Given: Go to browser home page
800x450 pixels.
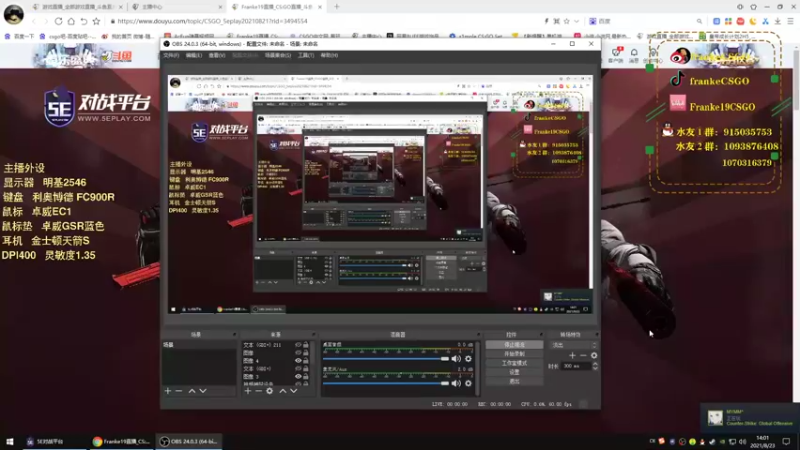Looking at the screenshot, I should pos(71,21).
